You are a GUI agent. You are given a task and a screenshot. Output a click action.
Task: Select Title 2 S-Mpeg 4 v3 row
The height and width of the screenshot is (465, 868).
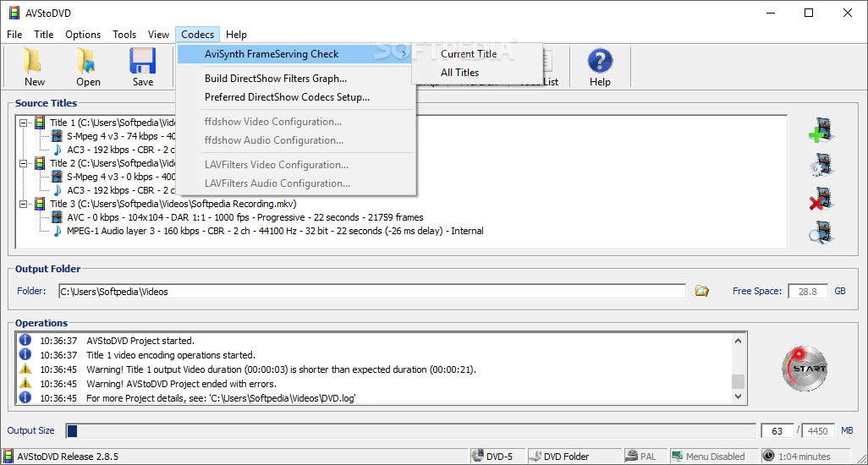(121, 177)
